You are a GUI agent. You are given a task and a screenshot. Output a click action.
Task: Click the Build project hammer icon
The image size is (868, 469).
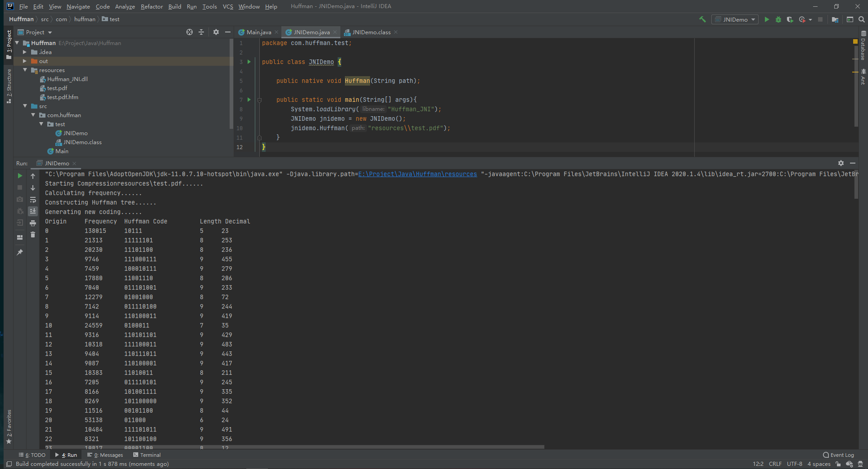[702, 19]
